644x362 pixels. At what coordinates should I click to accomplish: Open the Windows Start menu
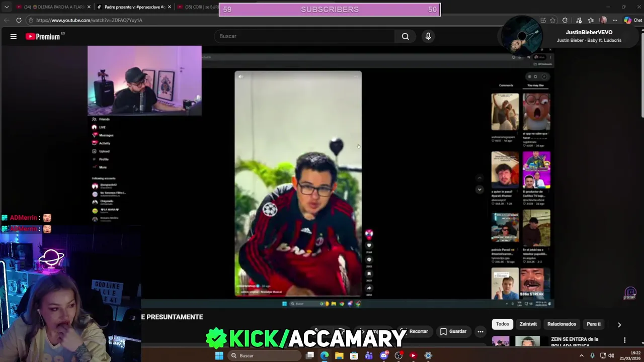click(219, 355)
